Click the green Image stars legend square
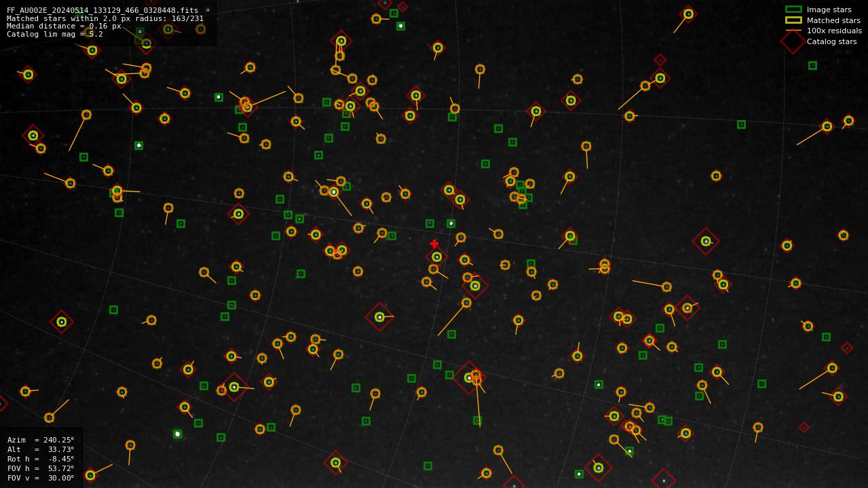The image size is (868, 488). point(793,10)
